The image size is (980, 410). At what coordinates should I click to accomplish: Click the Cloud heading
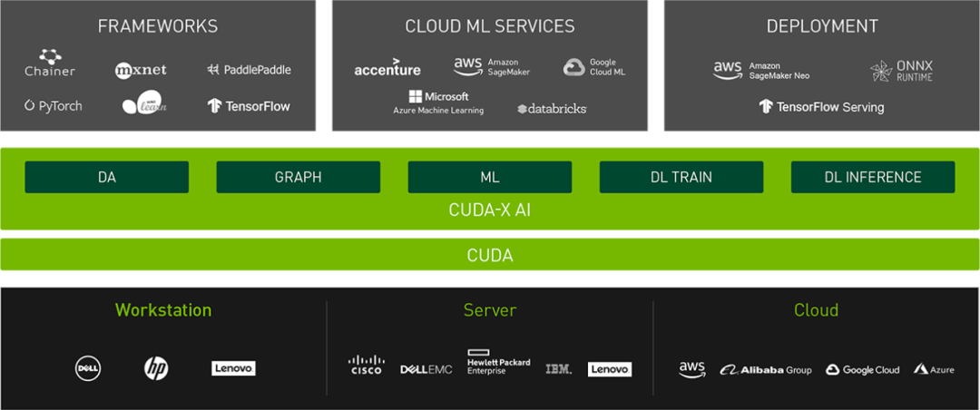[x=817, y=310]
